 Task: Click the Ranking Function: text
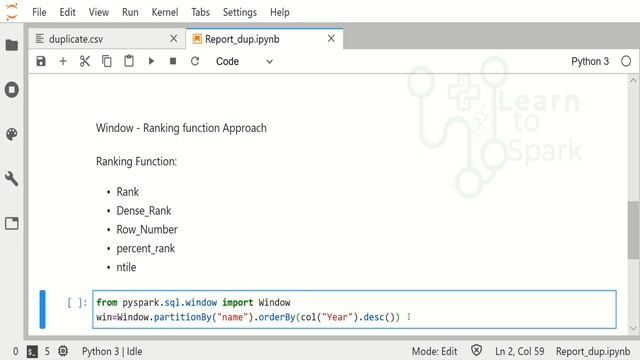[136, 162]
